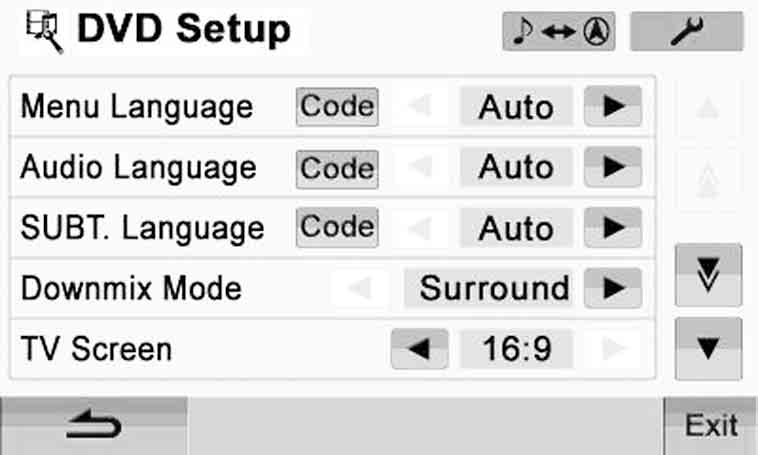Tap the single down-arrow scroll button
Screen dimensions: 758x455
[708, 349]
